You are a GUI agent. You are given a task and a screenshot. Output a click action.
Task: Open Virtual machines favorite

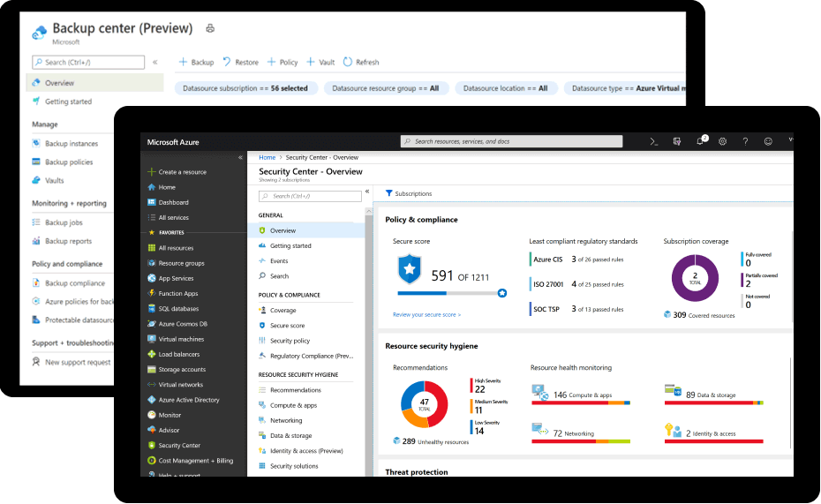tap(176, 339)
